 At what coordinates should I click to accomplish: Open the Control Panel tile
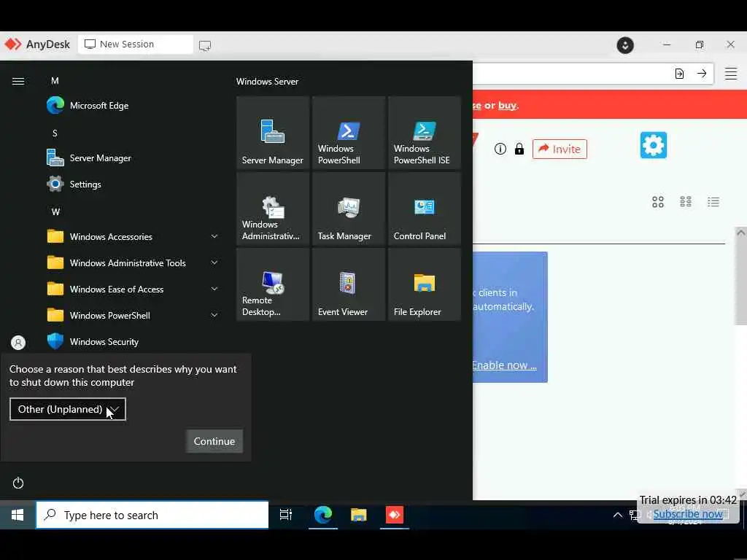pos(424,209)
